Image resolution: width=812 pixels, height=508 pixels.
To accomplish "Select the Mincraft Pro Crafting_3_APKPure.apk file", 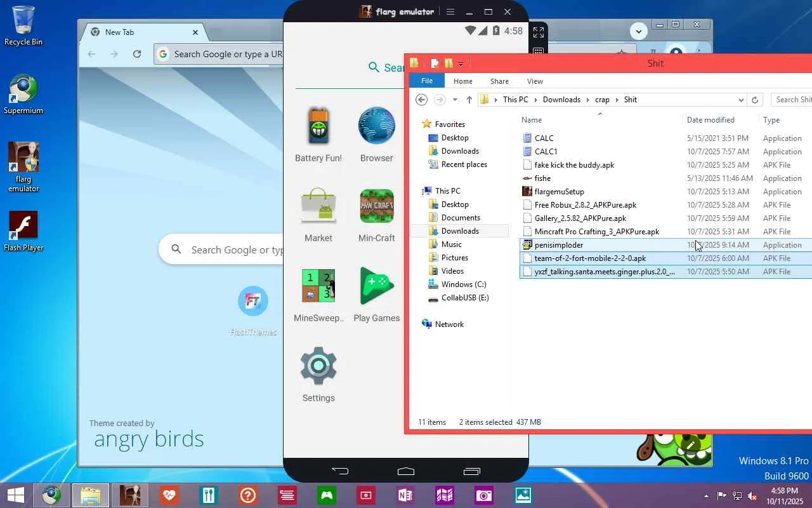I will tap(597, 232).
